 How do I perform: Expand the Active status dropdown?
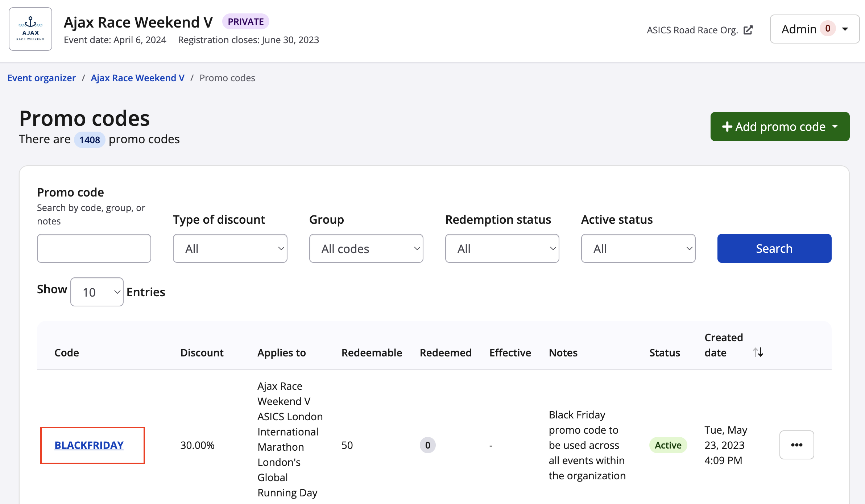(638, 248)
